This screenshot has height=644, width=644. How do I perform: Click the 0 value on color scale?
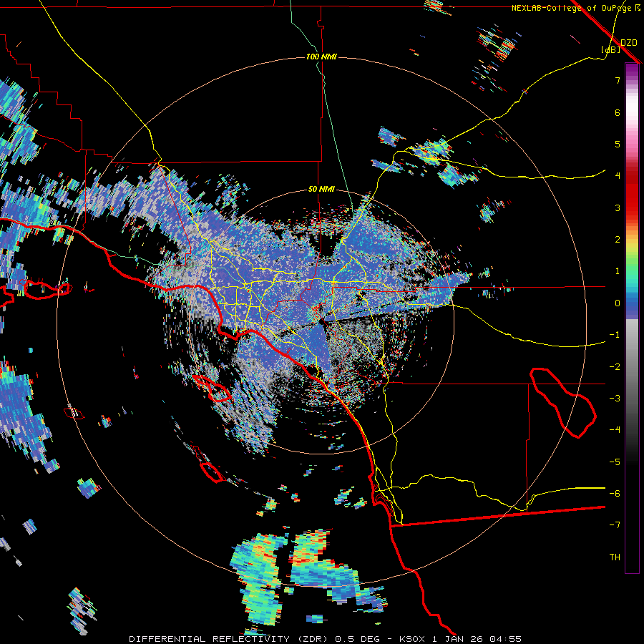point(618,303)
